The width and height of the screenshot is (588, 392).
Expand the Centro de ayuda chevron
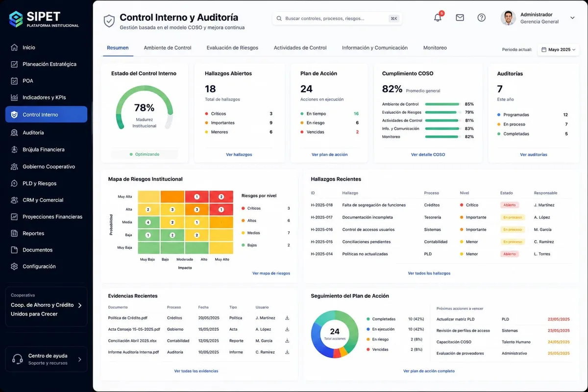point(80,359)
